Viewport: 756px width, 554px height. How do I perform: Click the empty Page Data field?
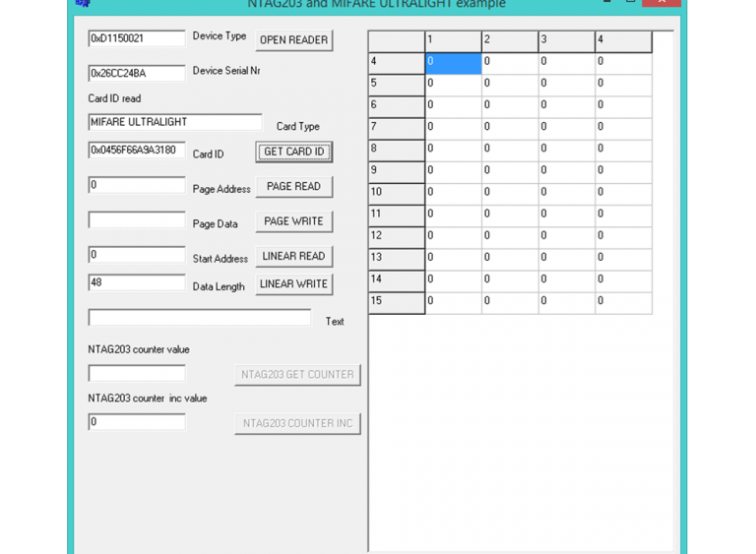point(137,219)
